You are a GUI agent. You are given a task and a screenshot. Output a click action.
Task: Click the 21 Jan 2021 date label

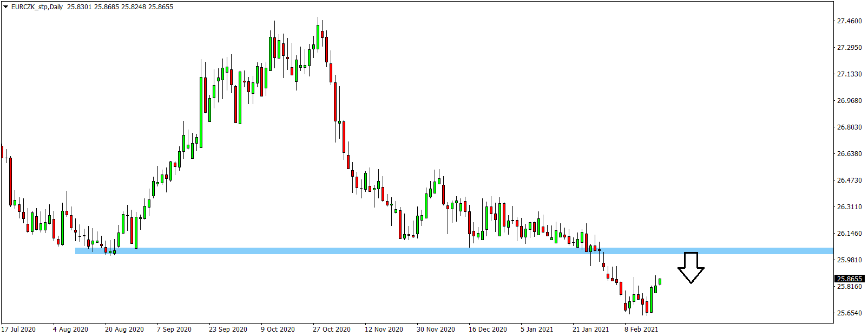590,329
